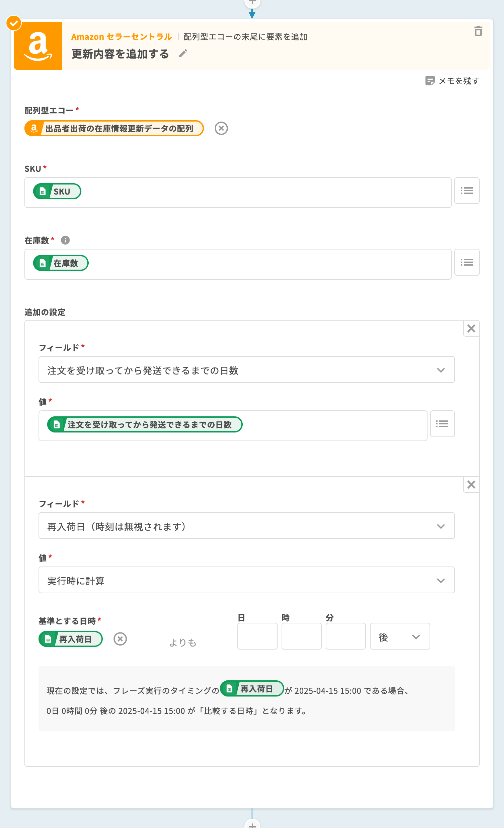Open the variable list for SKU field
The height and width of the screenshot is (828, 504).
pyautogui.click(x=466, y=191)
